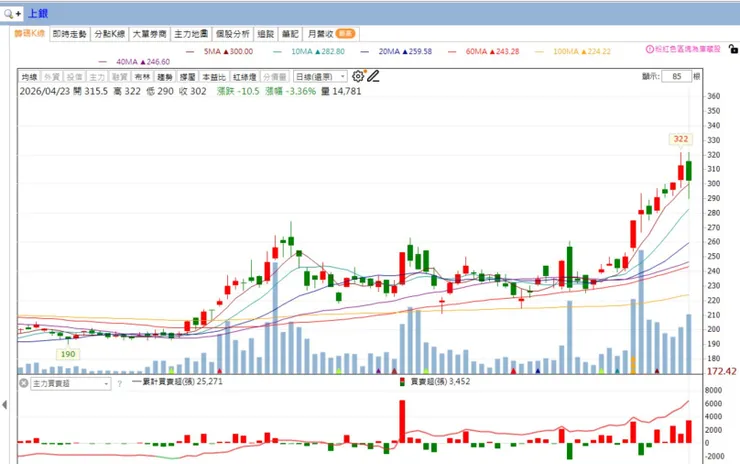Open the 日線(還原) period dropdown

[x=320, y=76]
